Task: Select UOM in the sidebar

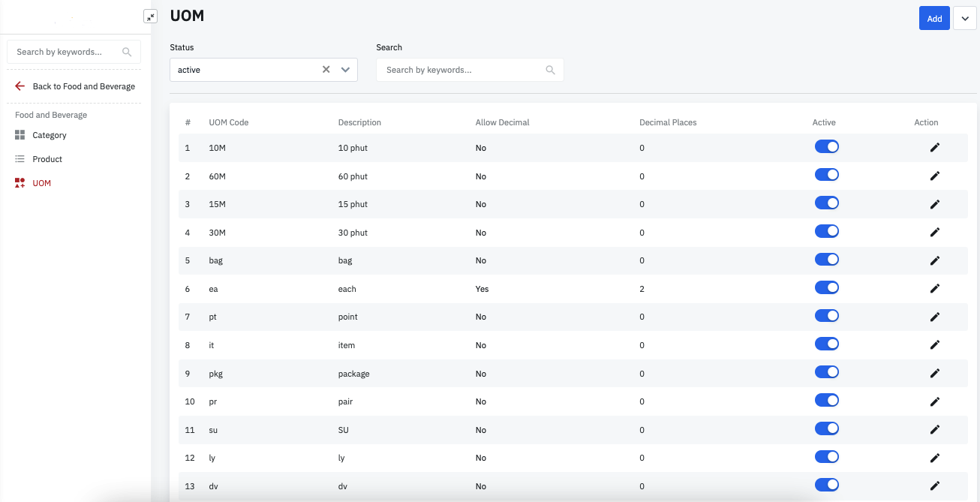Action: (x=41, y=184)
